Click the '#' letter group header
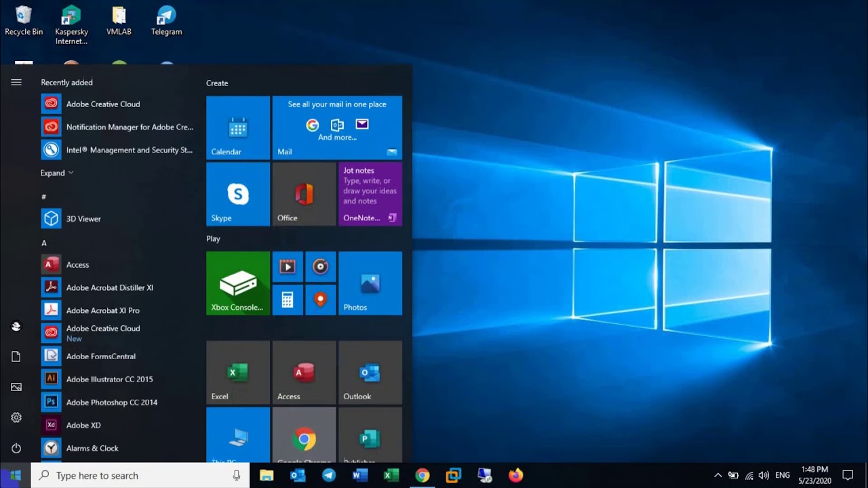The width and height of the screenshot is (868, 488). [x=44, y=197]
